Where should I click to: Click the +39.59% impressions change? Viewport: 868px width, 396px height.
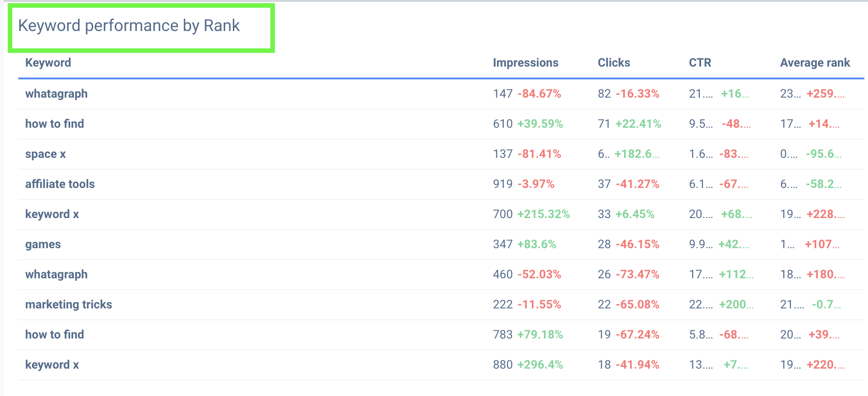(540, 124)
